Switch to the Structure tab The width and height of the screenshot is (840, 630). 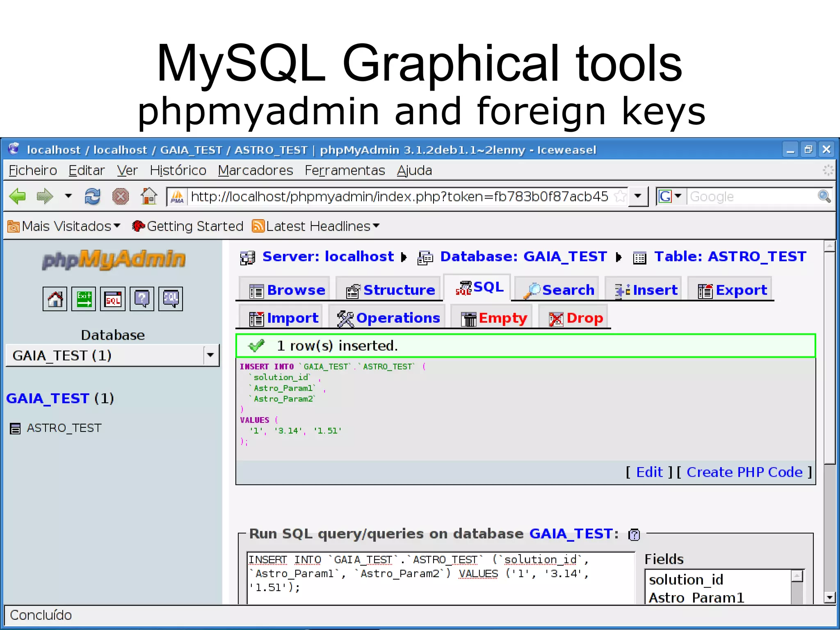point(388,290)
